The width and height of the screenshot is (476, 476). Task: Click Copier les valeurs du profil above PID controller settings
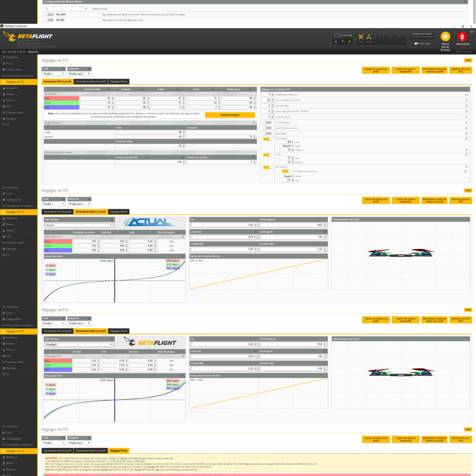tap(376, 71)
